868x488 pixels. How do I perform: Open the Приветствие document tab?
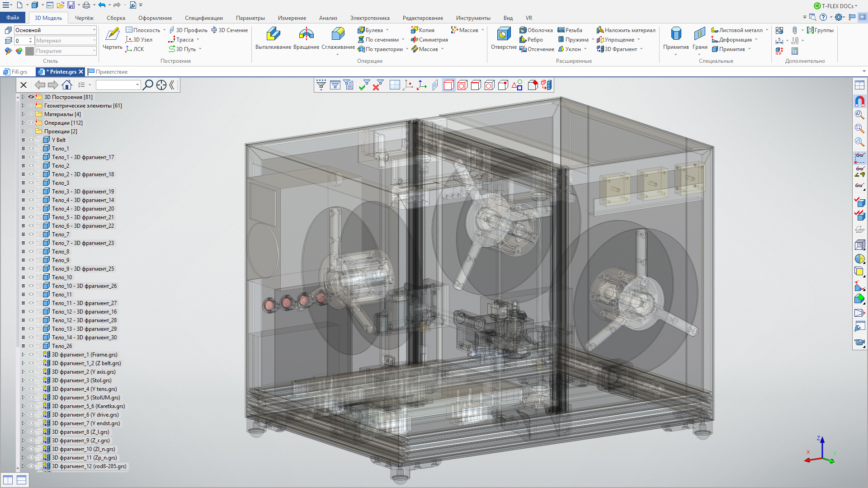[108, 72]
